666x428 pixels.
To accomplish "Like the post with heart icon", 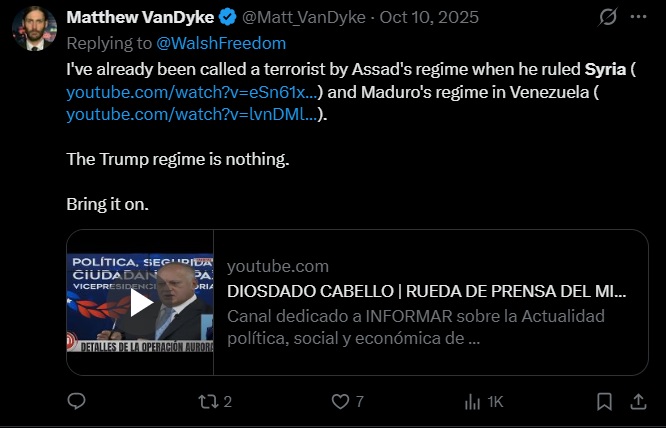I will (341, 401).
